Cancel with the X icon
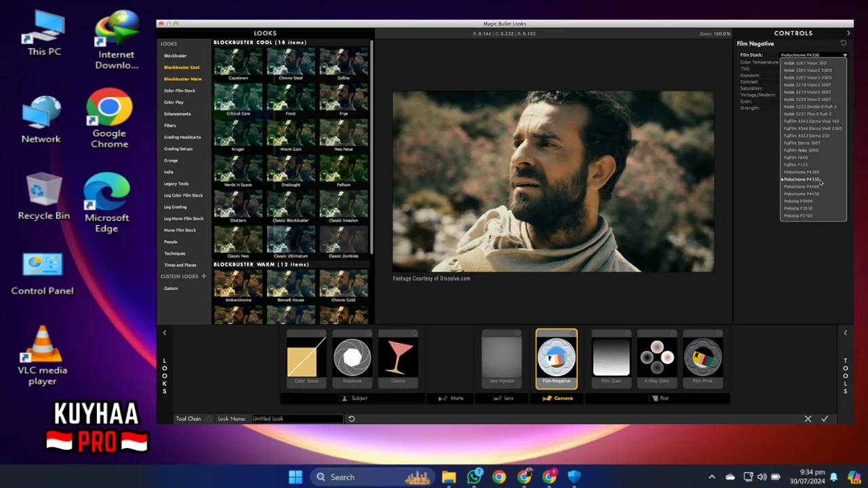Screen dimensions: 868x488 click(x=808, y=419)
